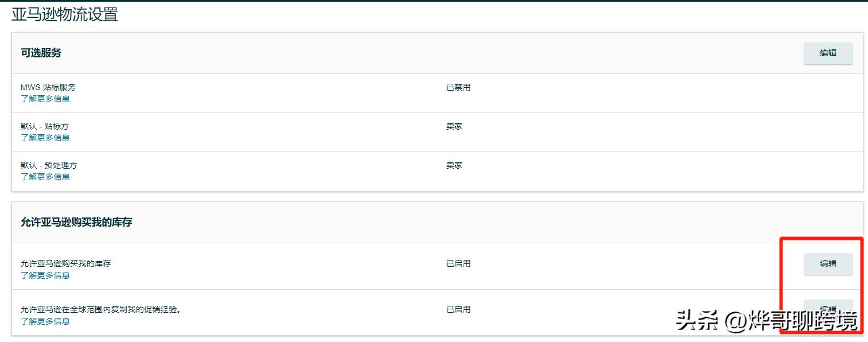Screen dimensions: 868x342
Task: Click the 卖家 value for 默认 - 预处理方
Action: pos(454,165)
